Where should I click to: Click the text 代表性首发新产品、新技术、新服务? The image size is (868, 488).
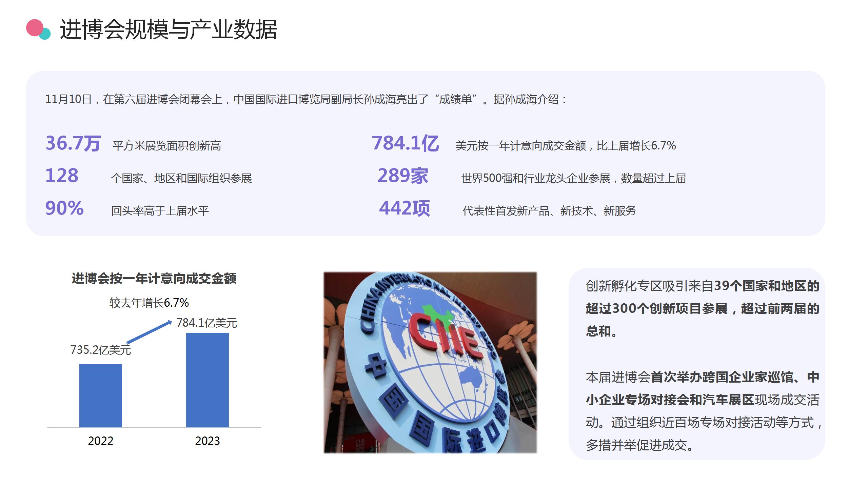[x=549, y=211]
